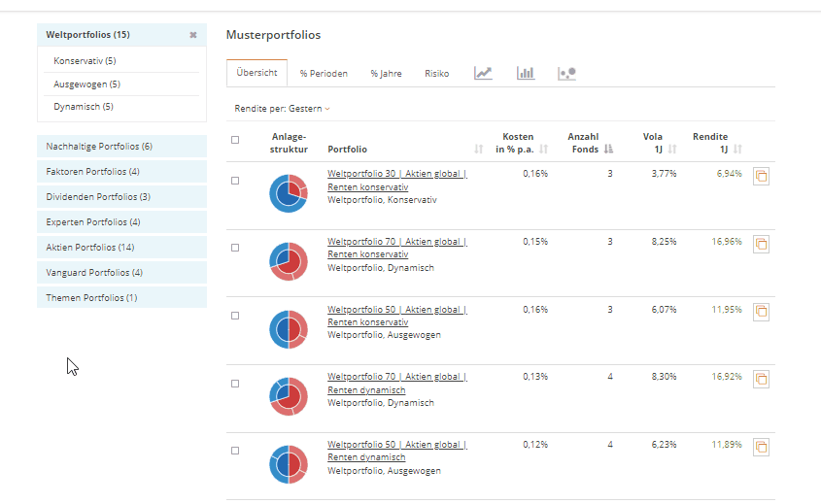
Task: Check the Weltportfolio 70 dynamisch row
Action: [235, 384]
